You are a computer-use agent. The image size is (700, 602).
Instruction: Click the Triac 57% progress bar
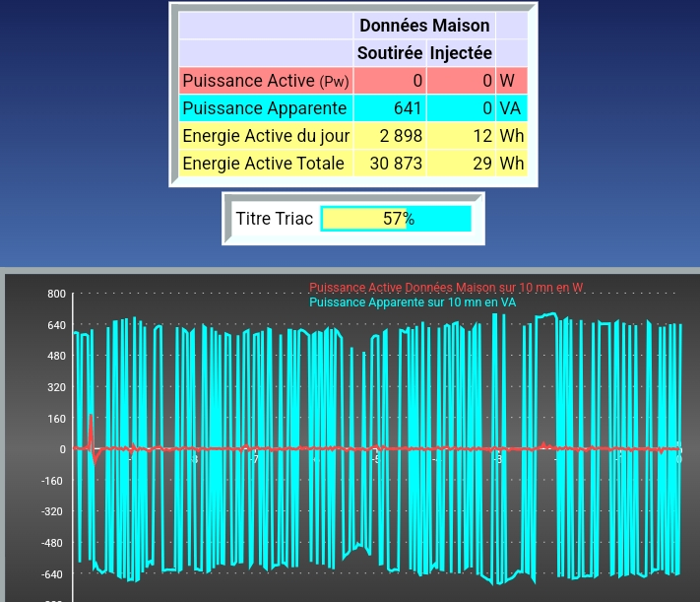coord(397,219)
